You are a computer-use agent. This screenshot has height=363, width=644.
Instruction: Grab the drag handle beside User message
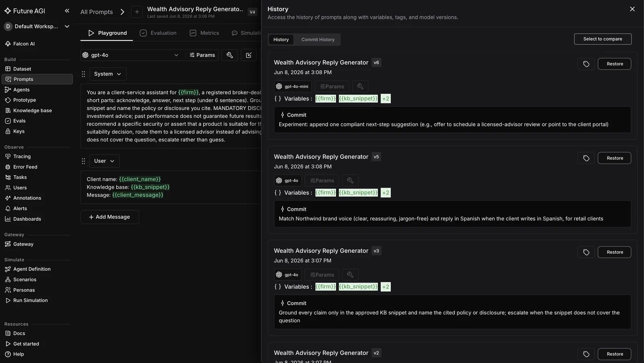(83, 161)
